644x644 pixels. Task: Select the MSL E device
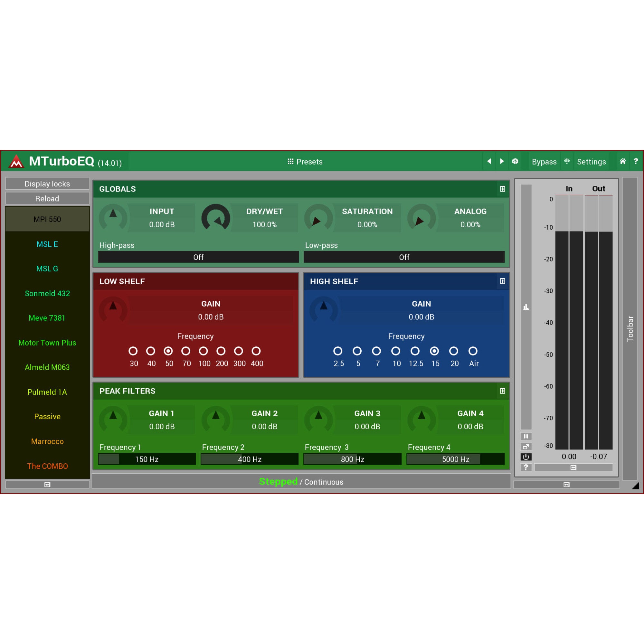pyautogui.click(x=47, y=244)
